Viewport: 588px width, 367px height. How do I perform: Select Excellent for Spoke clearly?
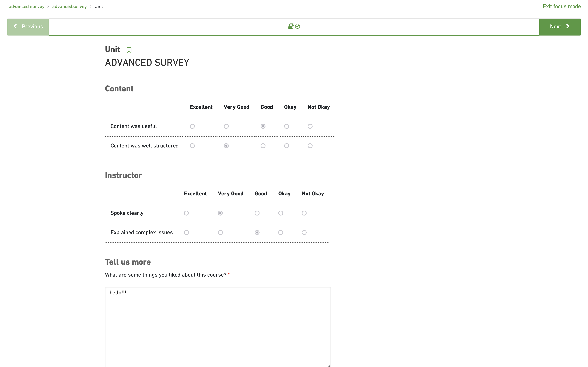coord(186,213)
